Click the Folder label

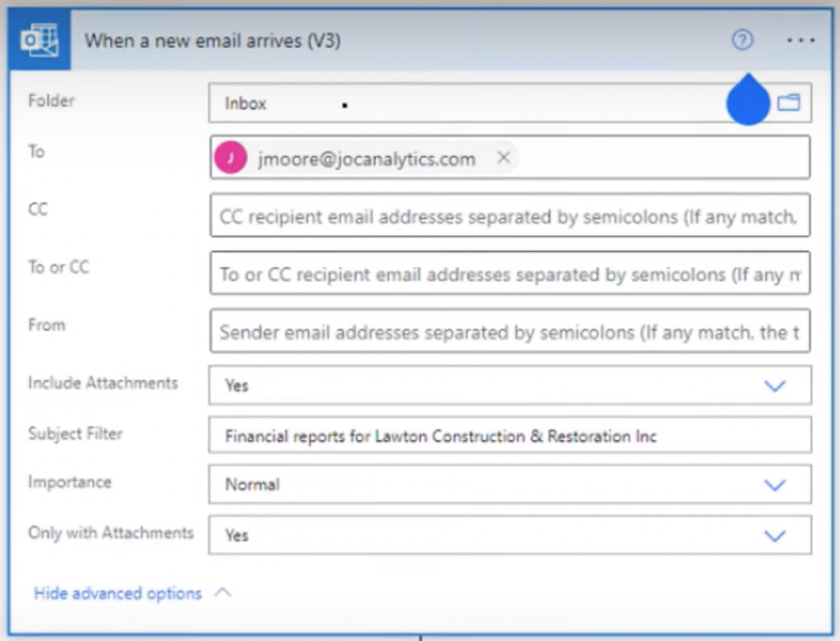(51, 101)
